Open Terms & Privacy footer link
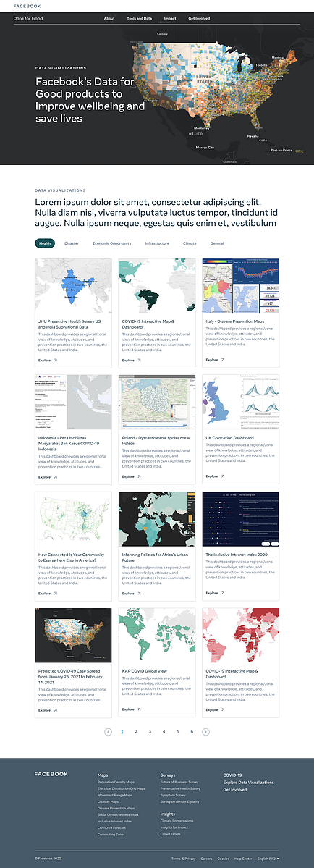314x868 pixels. pyautogui.click(x=184, y=858)
